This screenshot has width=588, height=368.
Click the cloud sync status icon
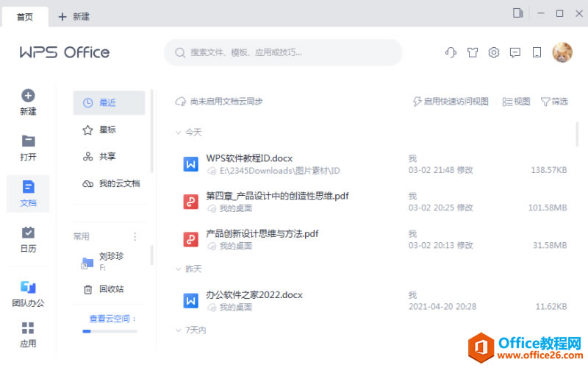pos(181,102)
